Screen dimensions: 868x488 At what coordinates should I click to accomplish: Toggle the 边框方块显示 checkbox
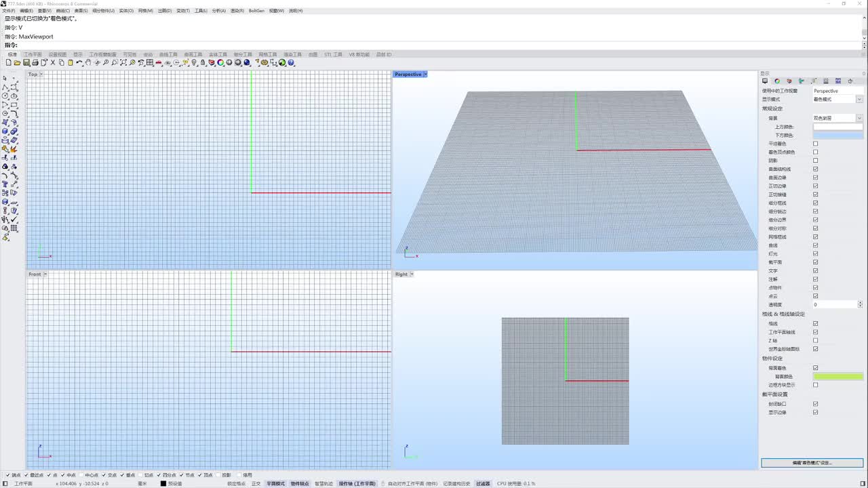[x=815, y=385]
